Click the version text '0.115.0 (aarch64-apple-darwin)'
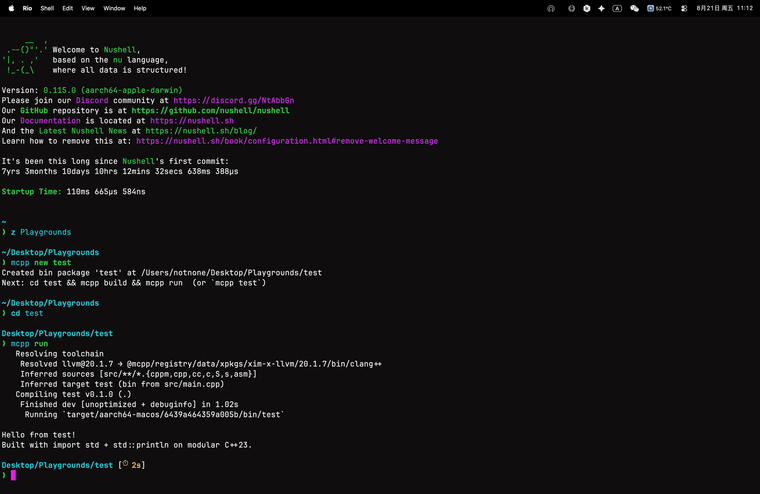The image size is (760, 494). pos(113,90)
